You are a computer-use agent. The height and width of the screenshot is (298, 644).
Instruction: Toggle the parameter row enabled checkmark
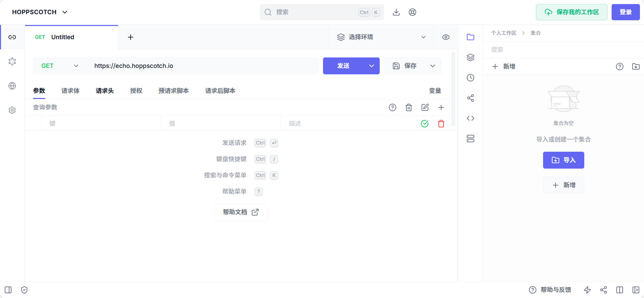(425, 124)
